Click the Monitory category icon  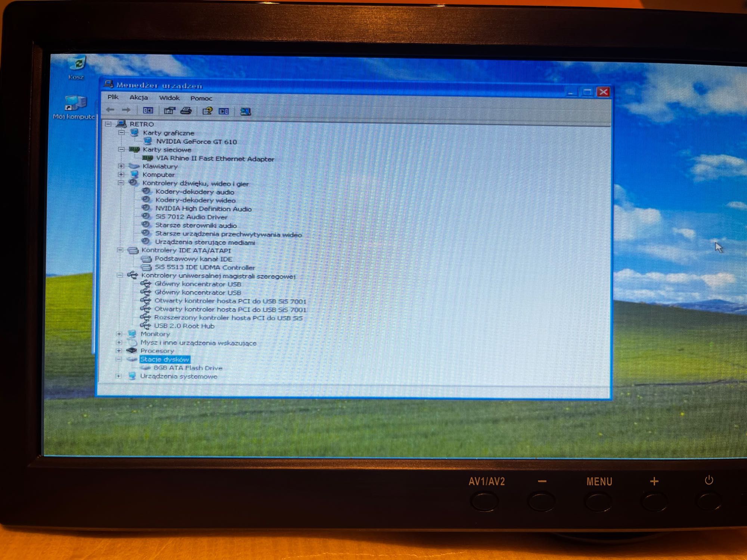pyautogui.click(x=132, y=333)
